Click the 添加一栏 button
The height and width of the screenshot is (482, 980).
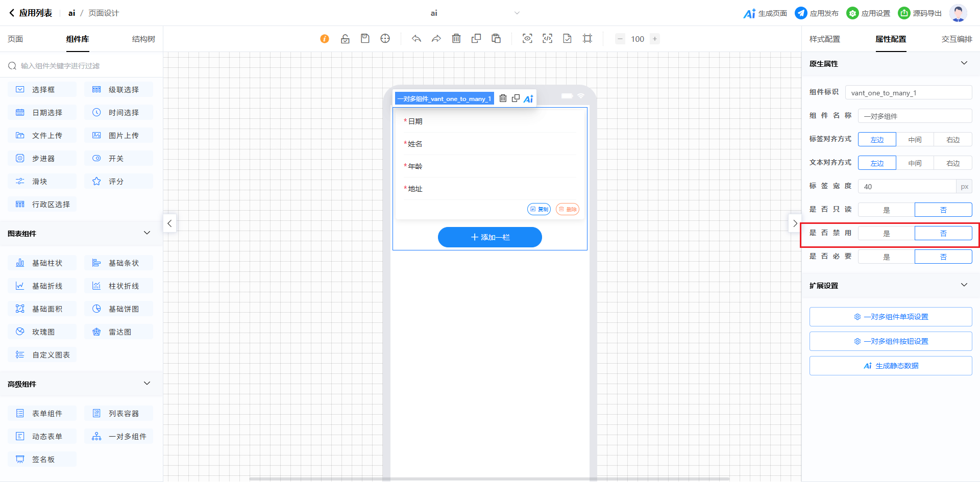click(x=489, y=237)
